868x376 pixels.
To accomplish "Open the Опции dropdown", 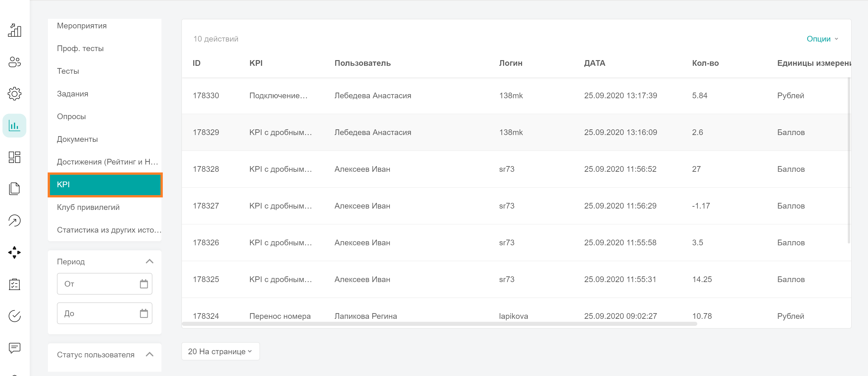I will click(x=823, y=39).
